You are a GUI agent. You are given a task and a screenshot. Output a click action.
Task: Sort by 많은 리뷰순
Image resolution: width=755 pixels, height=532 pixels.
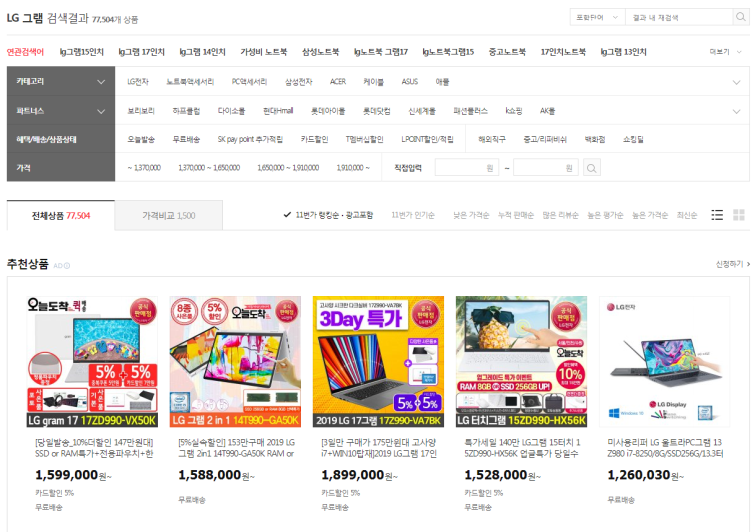point(560,215)
